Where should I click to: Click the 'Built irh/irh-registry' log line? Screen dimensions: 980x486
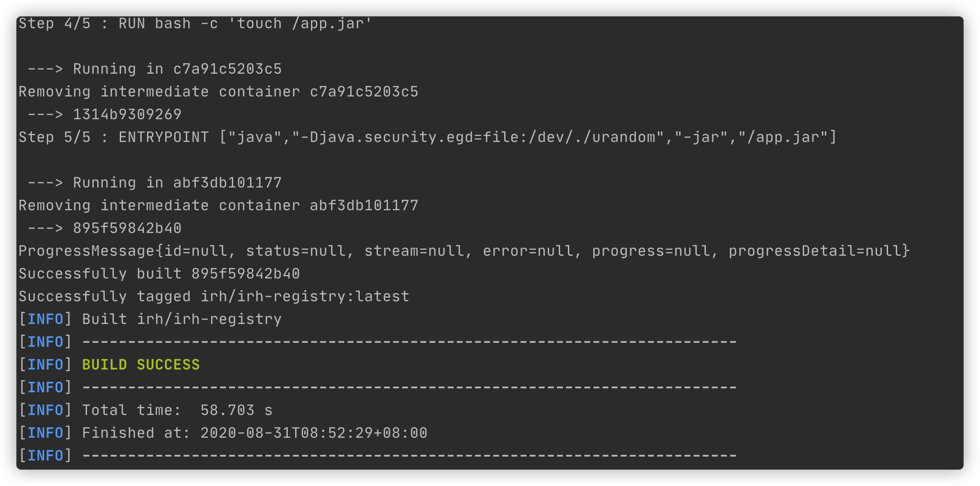tap(182, 319)
